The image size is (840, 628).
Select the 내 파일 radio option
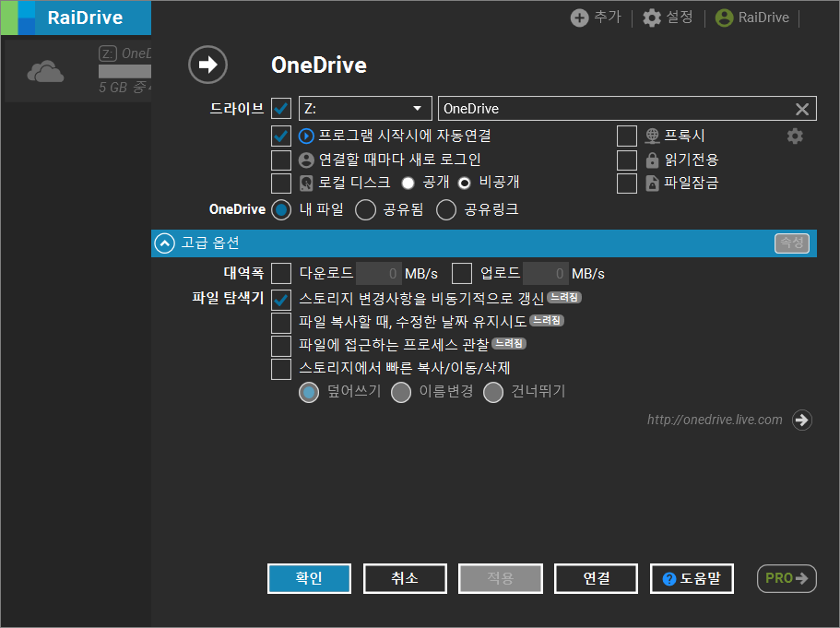[x=281, y=210]
